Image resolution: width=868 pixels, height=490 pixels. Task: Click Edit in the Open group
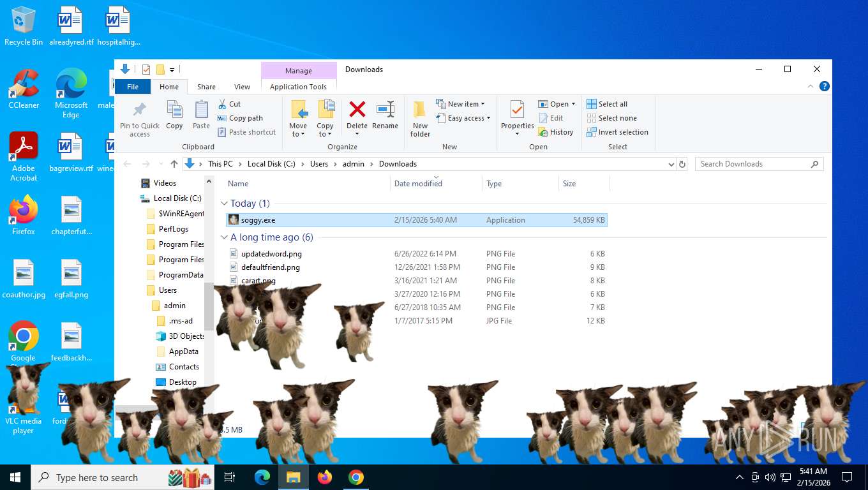coord(551,118)
